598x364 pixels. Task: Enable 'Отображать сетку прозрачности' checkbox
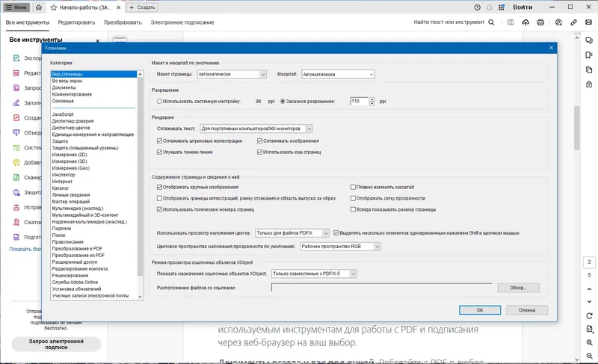(353, 198)
